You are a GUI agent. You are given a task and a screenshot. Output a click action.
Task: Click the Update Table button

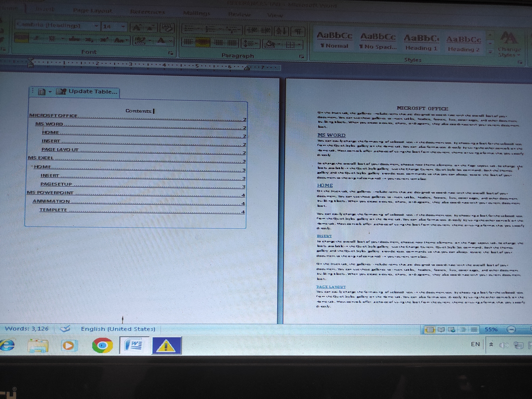[88, 92]
